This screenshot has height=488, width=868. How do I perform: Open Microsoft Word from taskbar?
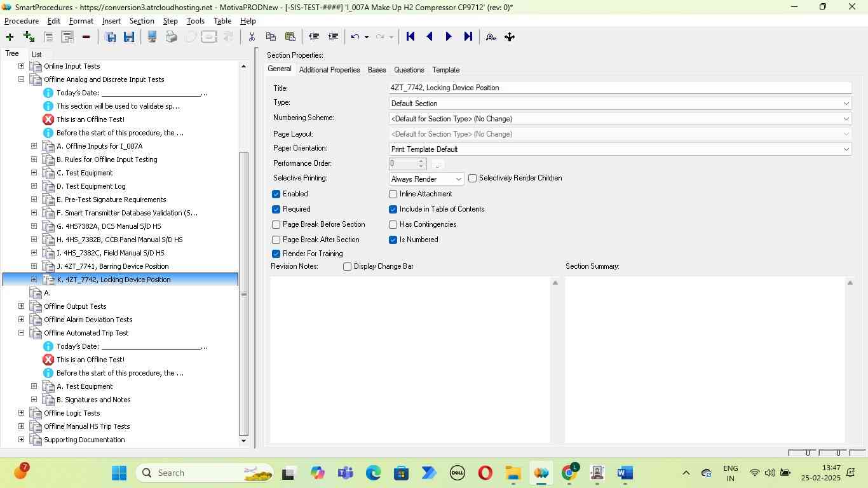(625, 473)
